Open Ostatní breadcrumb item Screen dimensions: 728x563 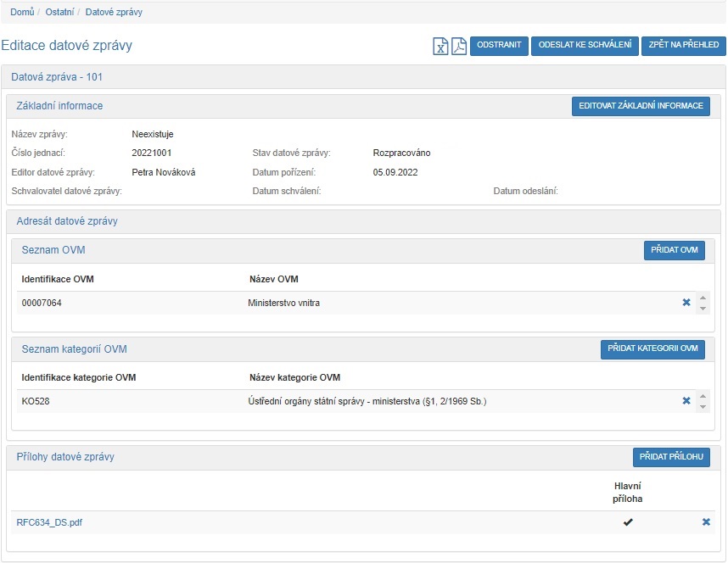pyautogui.click(x=59, y=12)
